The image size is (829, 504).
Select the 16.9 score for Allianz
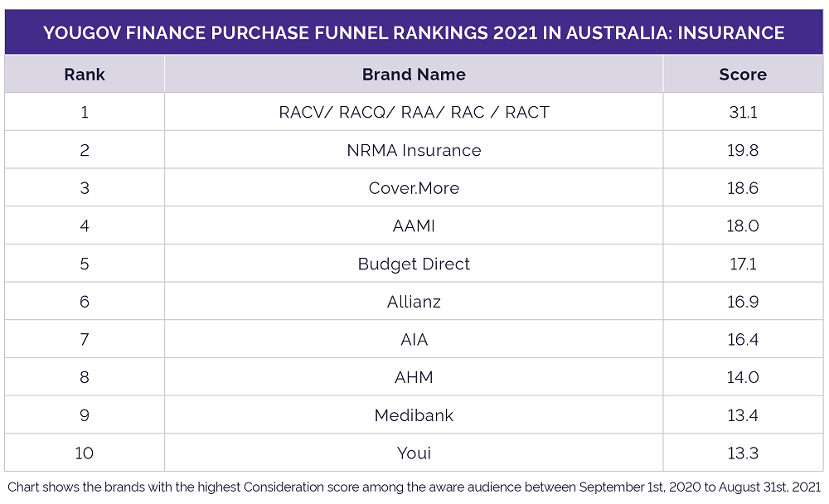(x=743, y=302)
